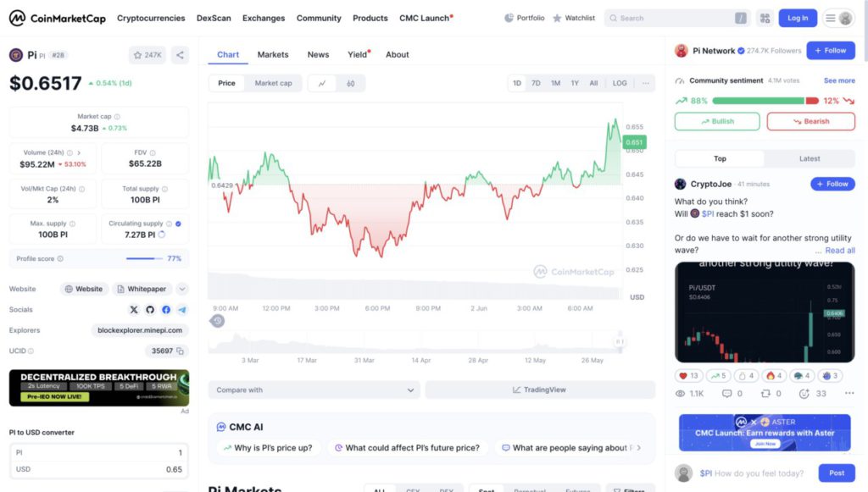Switch to candlestick chart view icon
The image size is (868, 492).
tap(350, 84)
